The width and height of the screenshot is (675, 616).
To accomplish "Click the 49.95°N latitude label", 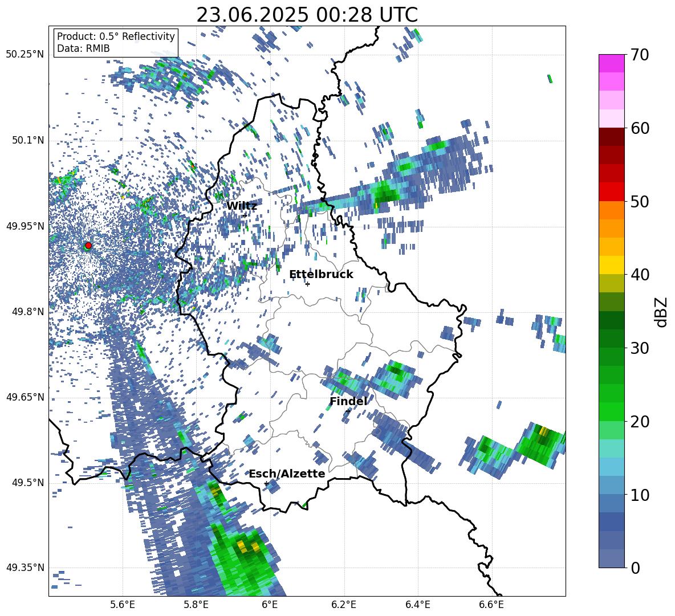I will [x=25, y=226].
